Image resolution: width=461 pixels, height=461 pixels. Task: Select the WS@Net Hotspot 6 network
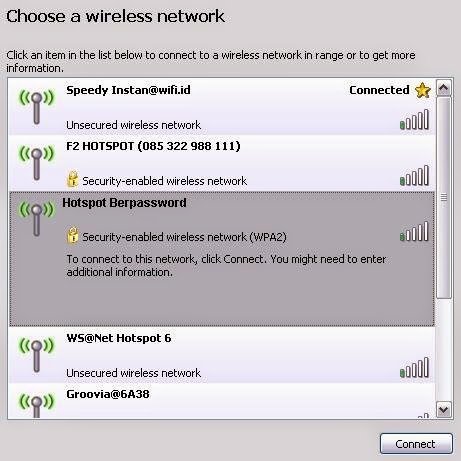pyautogui.click(x=222, y=355)
